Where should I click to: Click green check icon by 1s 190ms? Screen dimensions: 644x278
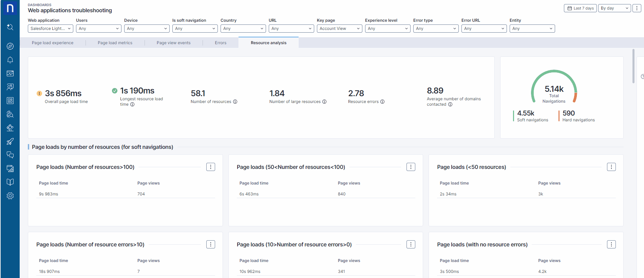click(x=115, y=91)
